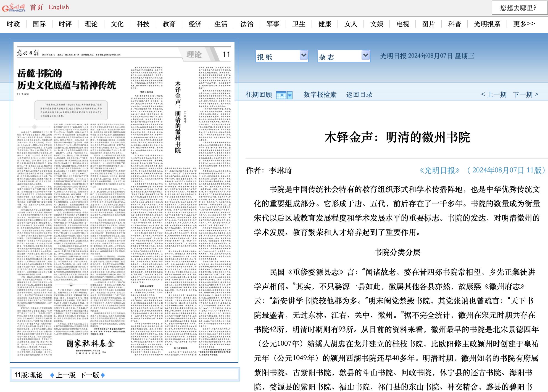Screen dimensions: 548x392
Task: Open the 健康 section
Action: click(325, 24)
